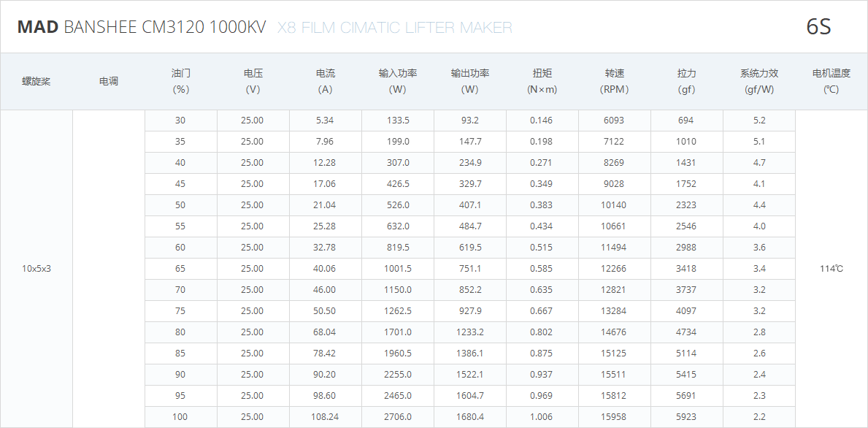Click torque value 0.434
The image size is (868, 428).
(542, 226)
